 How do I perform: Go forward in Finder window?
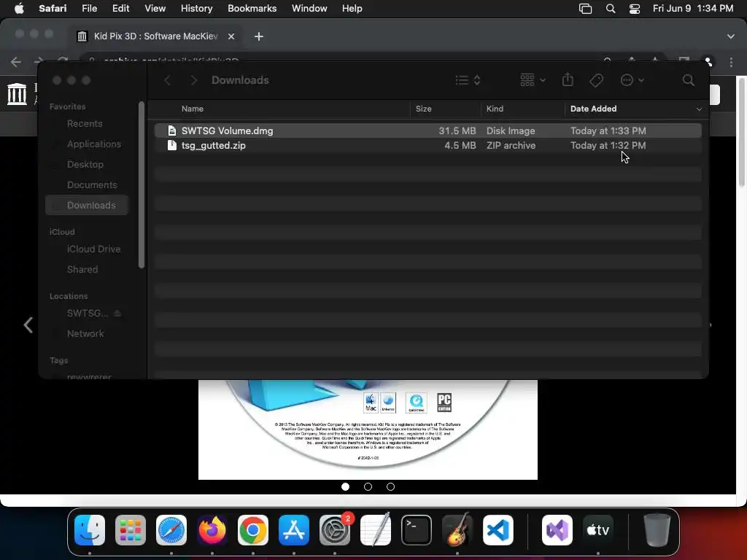[193, 80]
